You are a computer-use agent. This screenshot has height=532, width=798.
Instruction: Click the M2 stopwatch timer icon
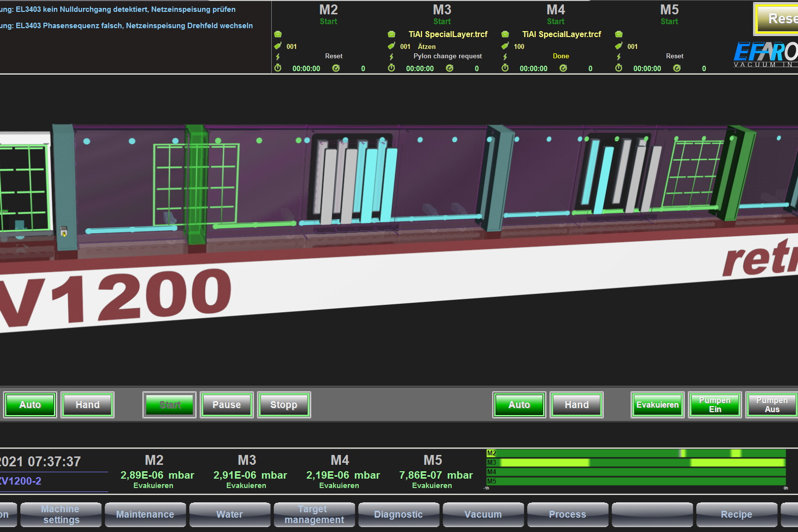[278, 68]
